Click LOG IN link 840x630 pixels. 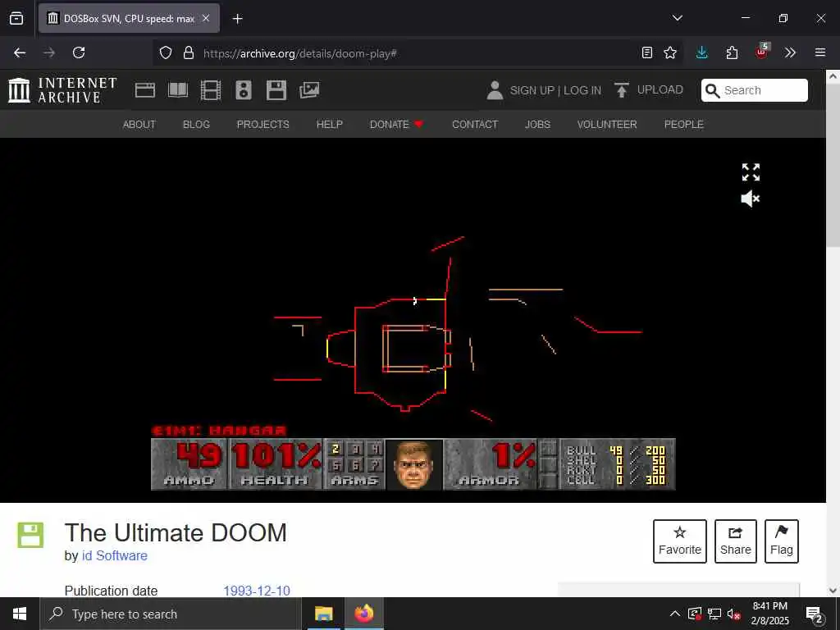coord(582,90)
